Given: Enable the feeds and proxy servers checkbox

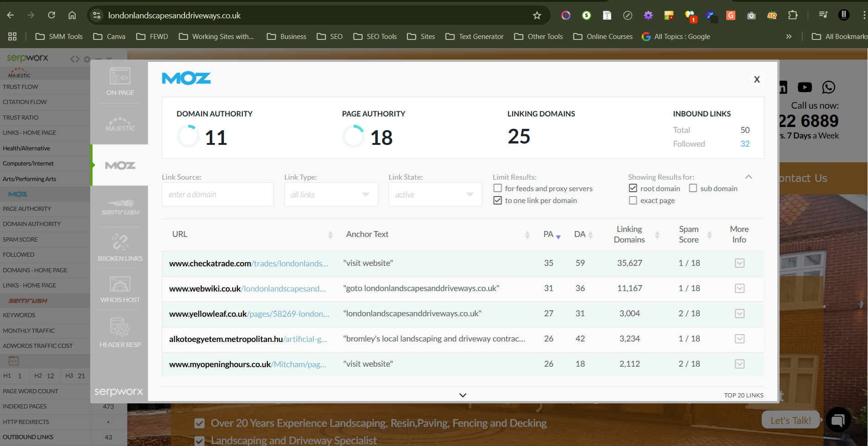Looking at the screenshot, I should coord(497,188).
